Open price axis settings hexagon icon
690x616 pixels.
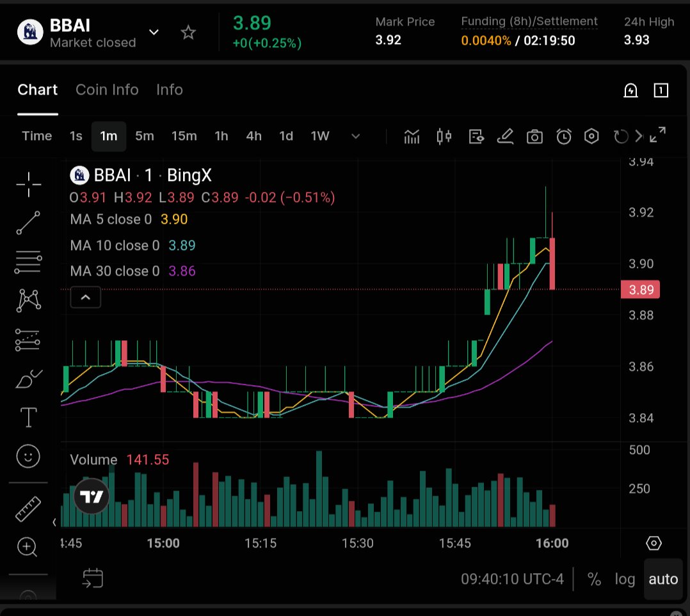pyautogui.click(x=654, y=544)
